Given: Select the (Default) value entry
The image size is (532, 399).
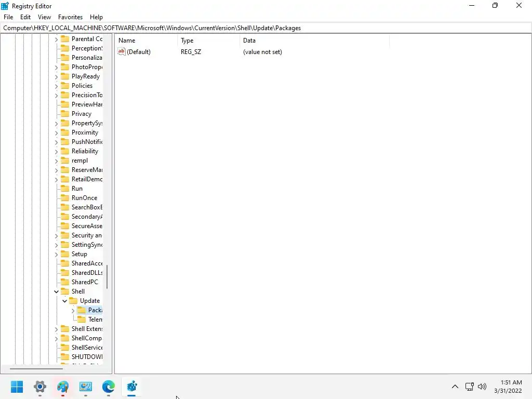Looking at the screenshot, I should click(x=138, y=52).
